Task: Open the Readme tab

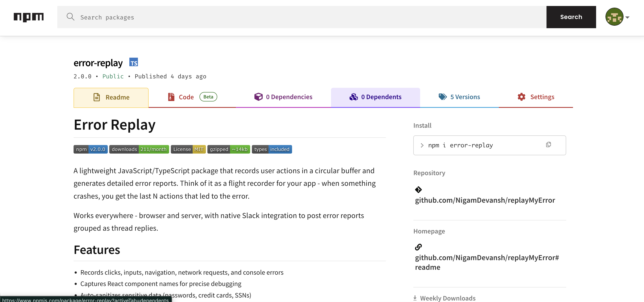Action: (111, 97)
